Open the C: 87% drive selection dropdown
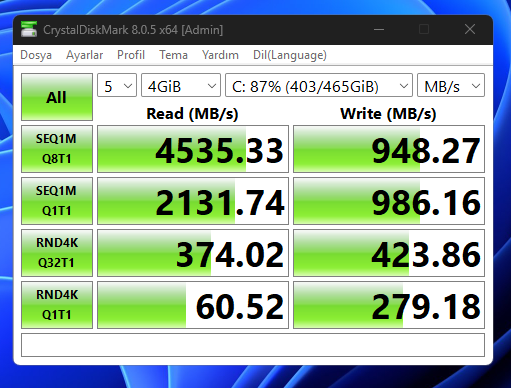Screen dimensions: 511x388 319,85
